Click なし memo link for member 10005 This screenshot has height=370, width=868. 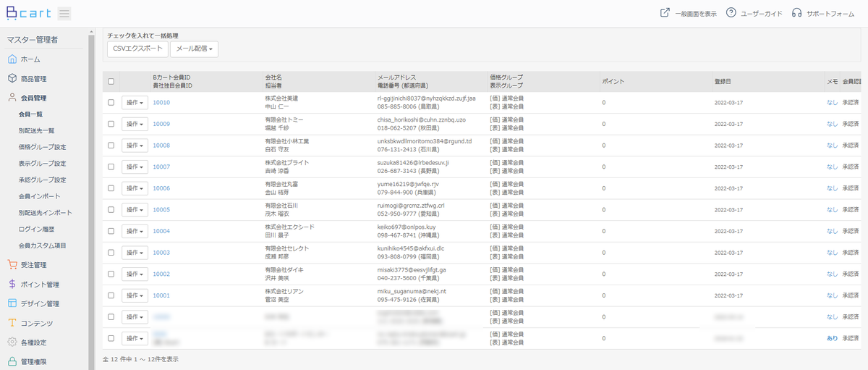(x=832, y=209)
